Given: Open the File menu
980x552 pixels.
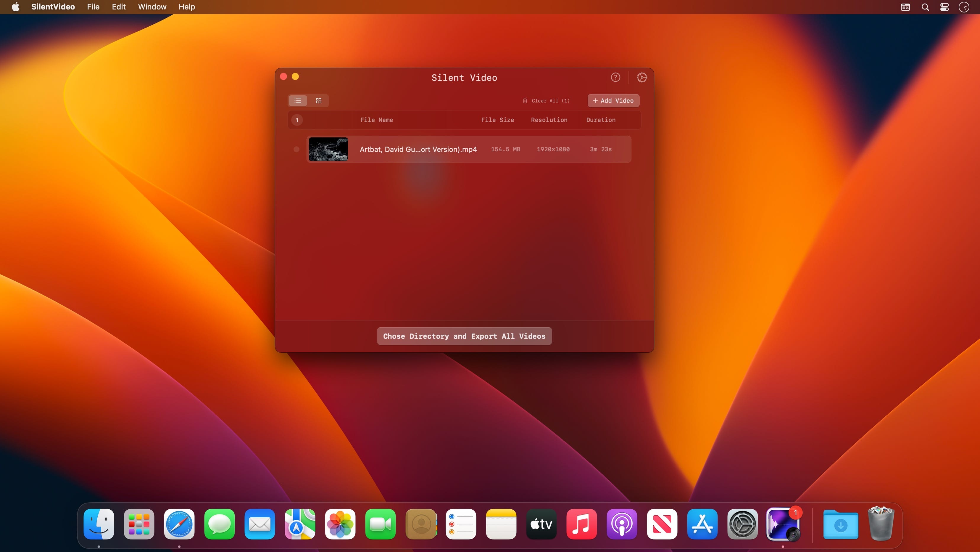Looking at the screenshot, I should 93,7.
